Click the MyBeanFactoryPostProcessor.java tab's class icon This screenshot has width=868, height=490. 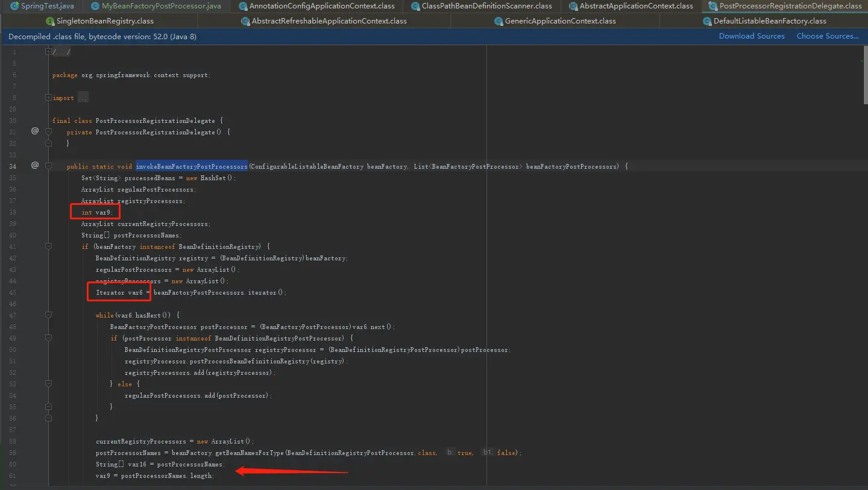tap(96, 6)
